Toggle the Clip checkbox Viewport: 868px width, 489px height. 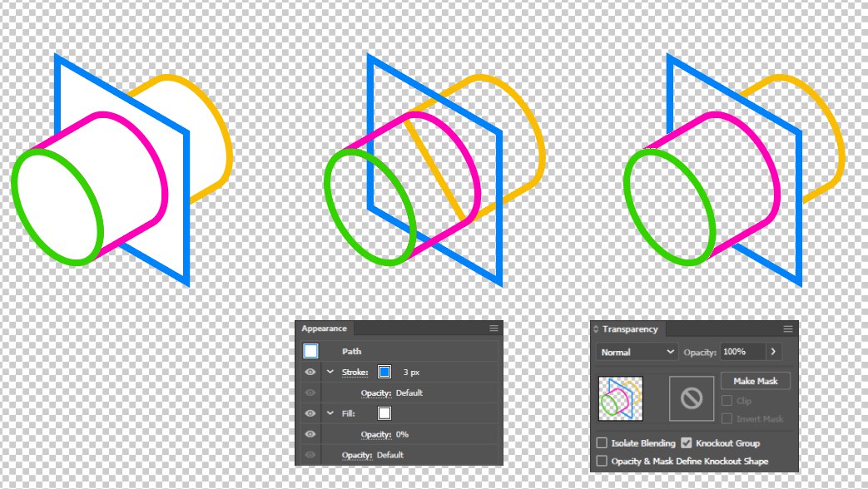[x=727, y=401]
